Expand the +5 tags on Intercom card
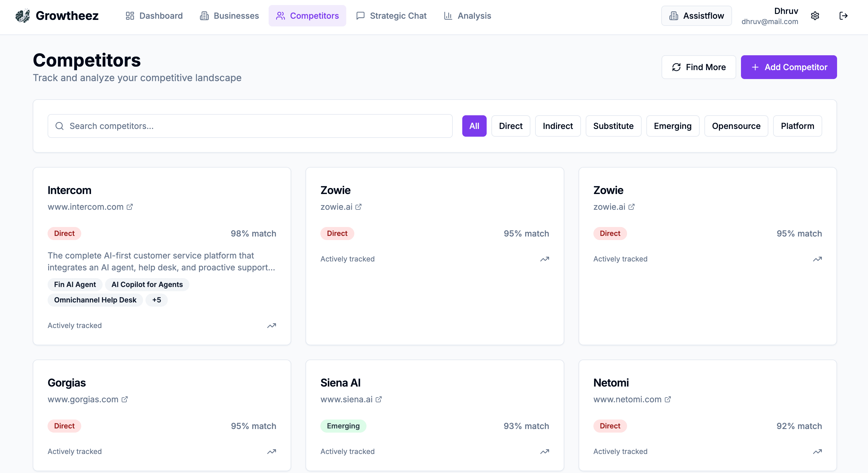 (x=156, y=299)
